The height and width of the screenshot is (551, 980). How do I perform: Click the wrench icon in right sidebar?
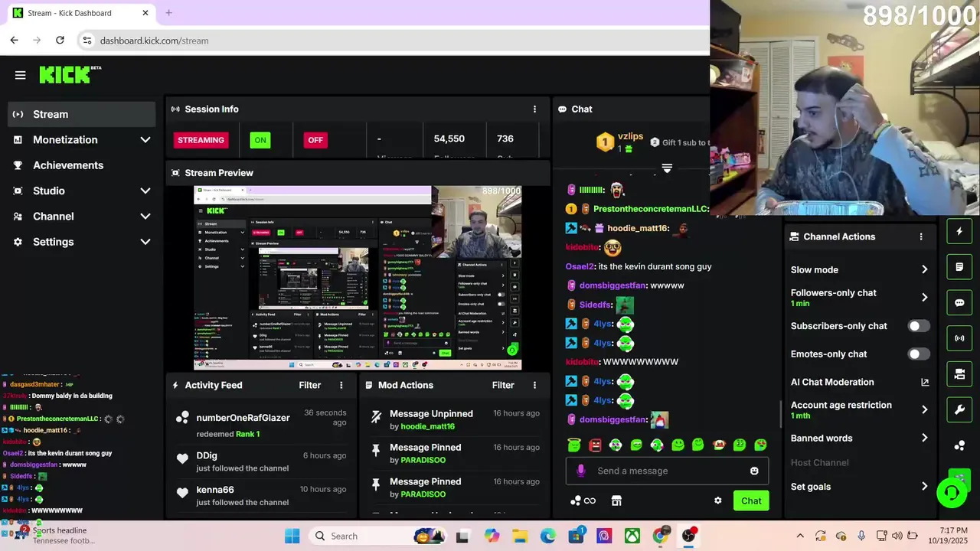point(959,409)
